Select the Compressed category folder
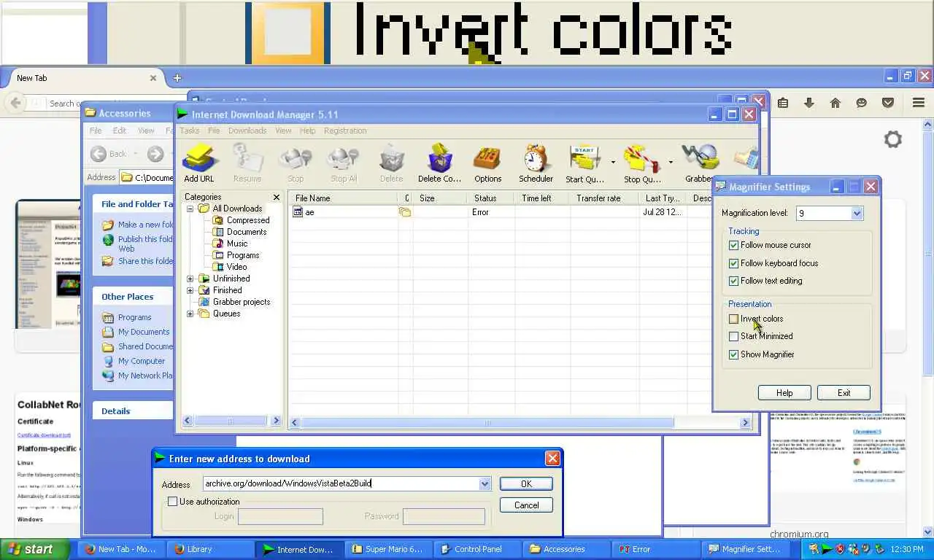The image size is (934, 560). [248, 220]
